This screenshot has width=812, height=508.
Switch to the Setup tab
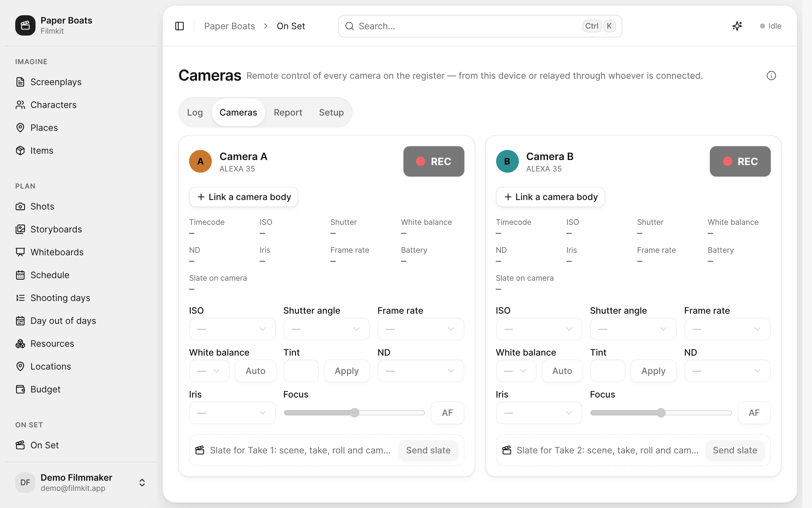pyautogui.click(x=331, y=112)
